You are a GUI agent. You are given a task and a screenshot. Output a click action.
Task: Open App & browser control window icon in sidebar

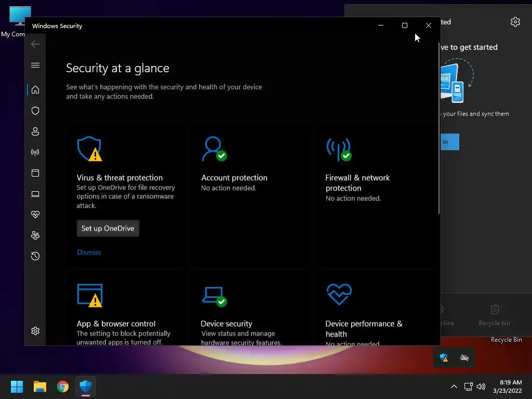point(35,173)
